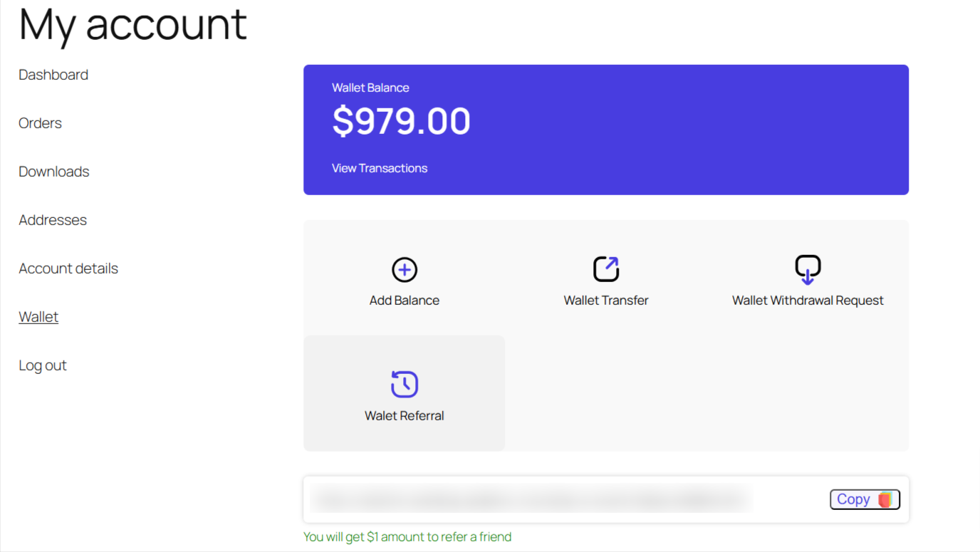The height and width of the screenshot is (552, 980).
Task: Click the Walet Referral label
Action: (404, 416)
